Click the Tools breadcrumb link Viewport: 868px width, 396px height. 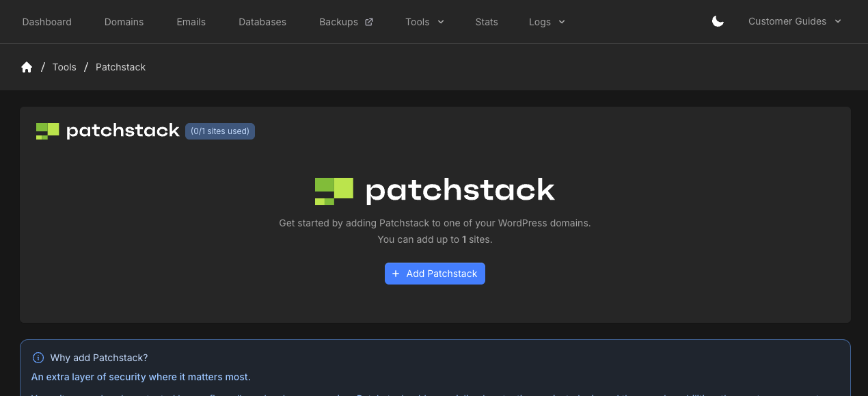[64, 67]
